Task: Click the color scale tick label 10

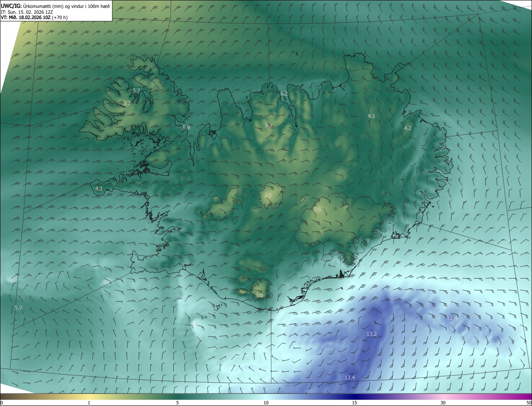Action: point(266,403)
